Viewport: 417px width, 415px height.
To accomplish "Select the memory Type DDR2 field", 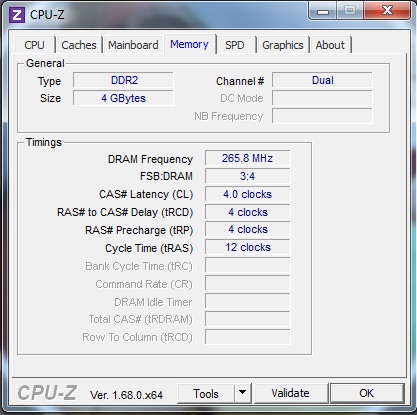I will [x=123, y=80].
